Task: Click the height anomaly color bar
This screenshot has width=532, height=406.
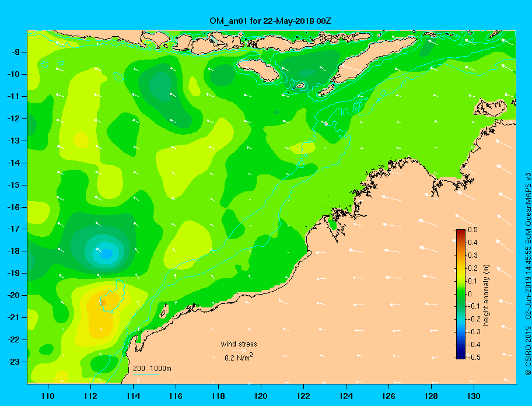Action: (x=461, y=294)
